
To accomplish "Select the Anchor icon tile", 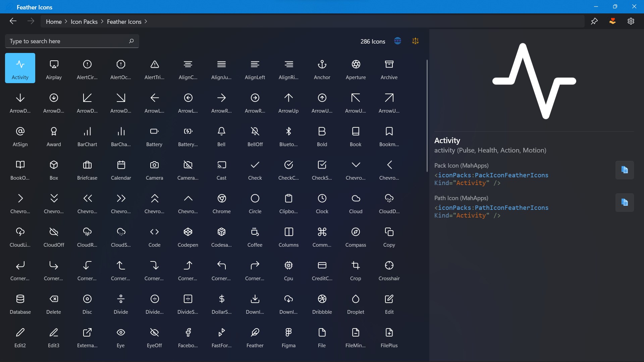I will click(x=322, y=68).
